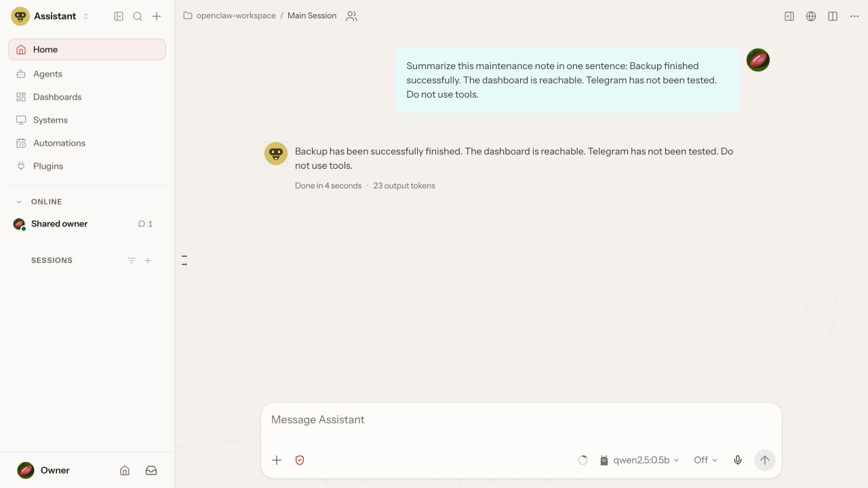868x488 pixels.
Task: Select Shared owner in online list
Action: (x=60, y=224)
